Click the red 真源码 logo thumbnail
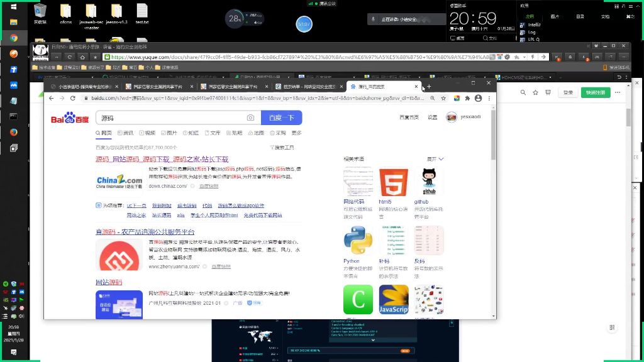 tap(119, 255)
